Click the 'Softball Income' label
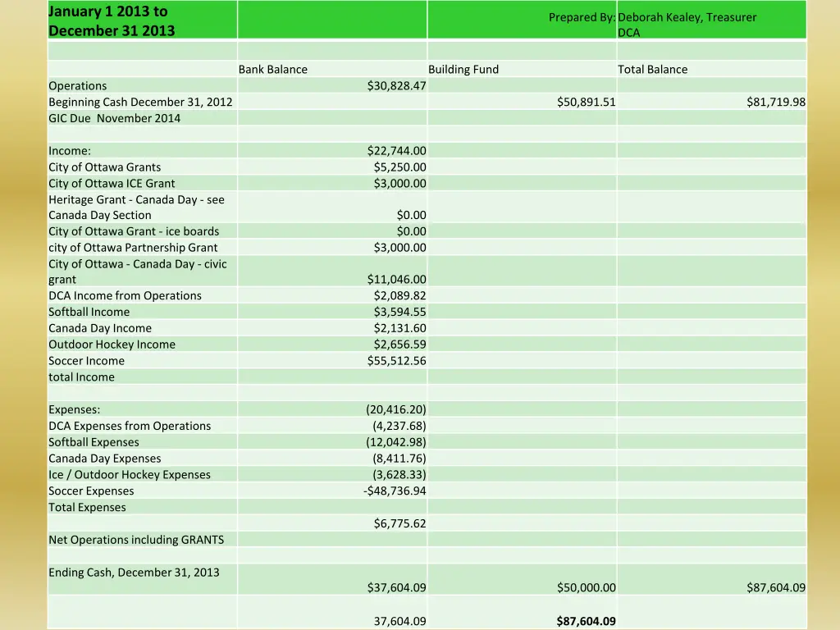The width and height of the screenshot is (840, 630). click(89, 312)
